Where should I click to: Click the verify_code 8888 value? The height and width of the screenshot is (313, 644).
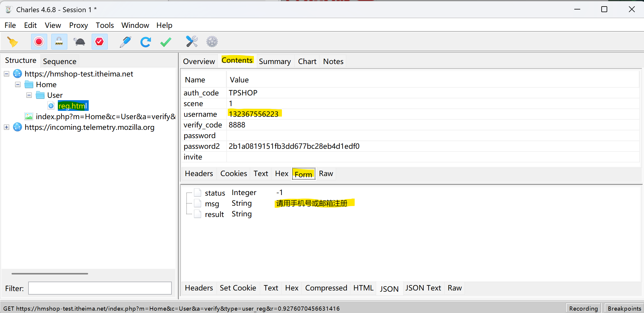coord(237,125)
